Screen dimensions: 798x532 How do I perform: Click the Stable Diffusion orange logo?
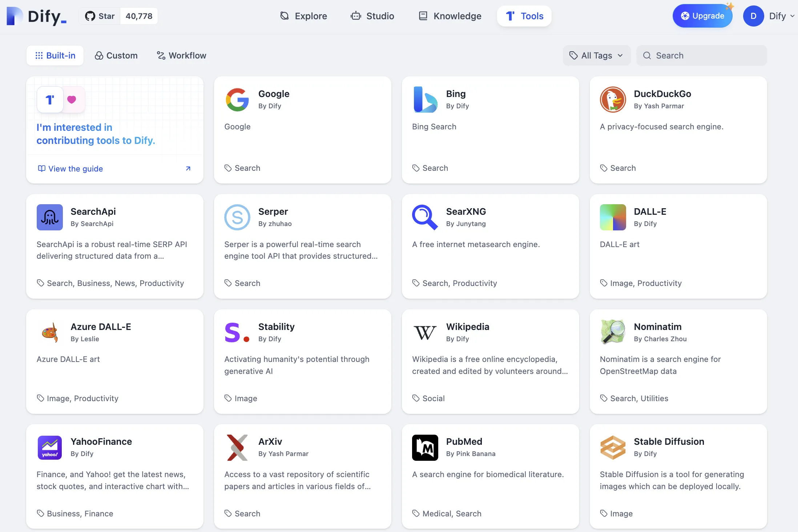pos(613,447)
